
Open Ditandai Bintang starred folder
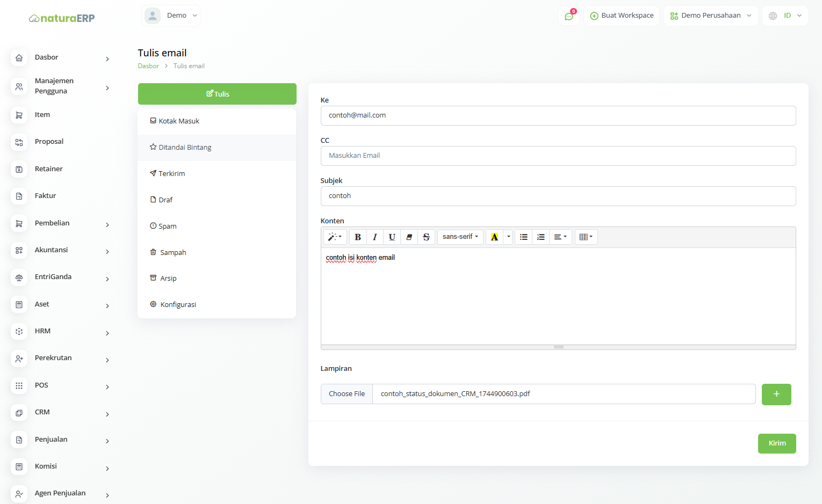pos(217,148)
